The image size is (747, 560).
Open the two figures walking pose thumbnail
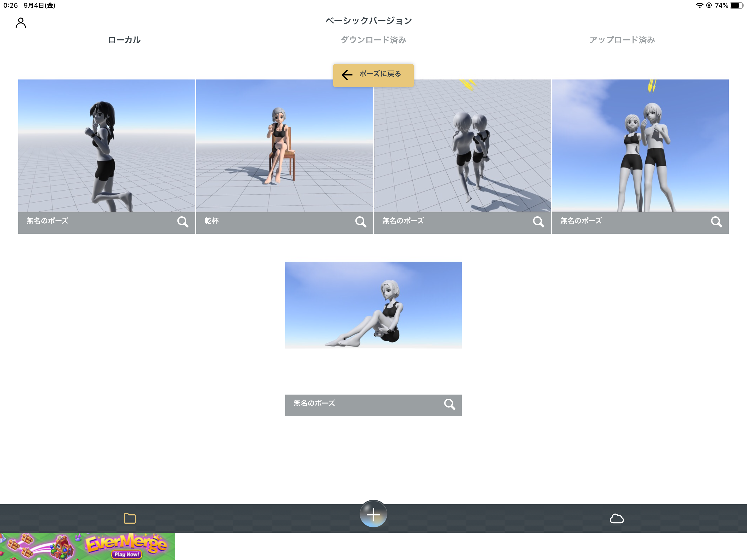point(462,145)
